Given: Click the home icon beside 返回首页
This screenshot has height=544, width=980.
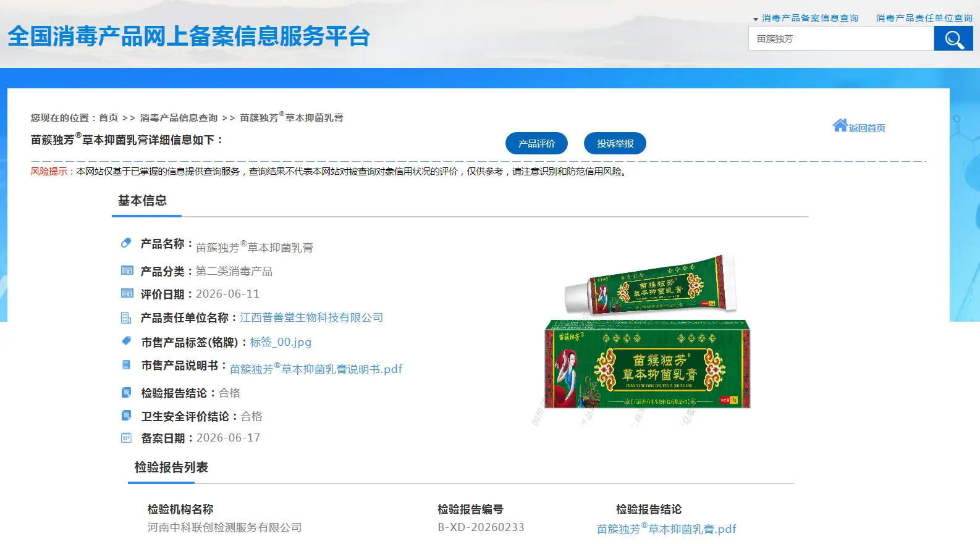Looking at the screenshot, I should pos(840,126).
